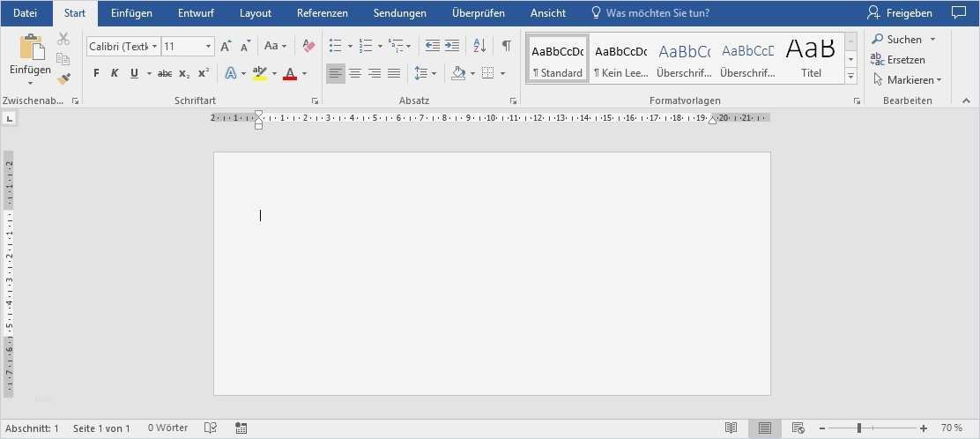Click the zoom slider handle
Screen dimensions: 980x439
[x=859, y=428]
